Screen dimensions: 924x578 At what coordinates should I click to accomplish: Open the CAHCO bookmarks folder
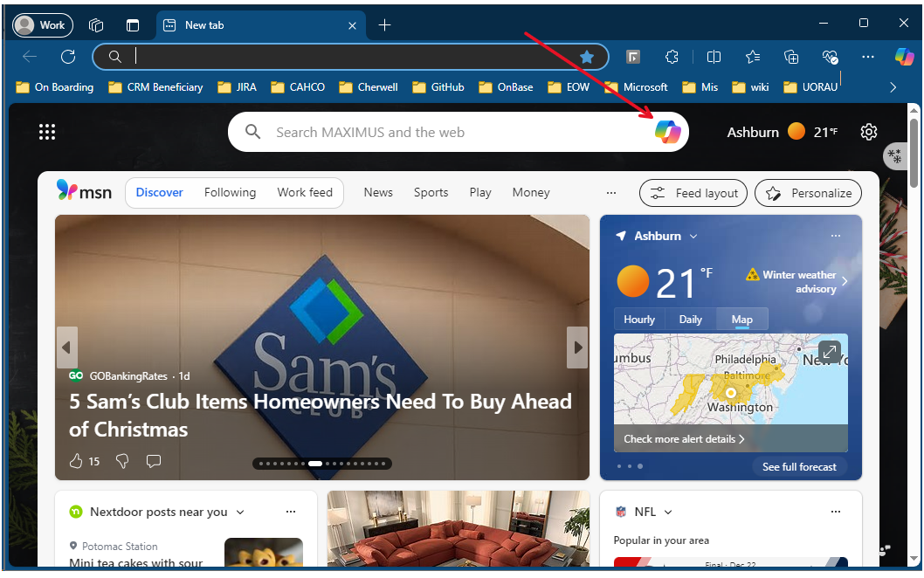tap(298, 87)
